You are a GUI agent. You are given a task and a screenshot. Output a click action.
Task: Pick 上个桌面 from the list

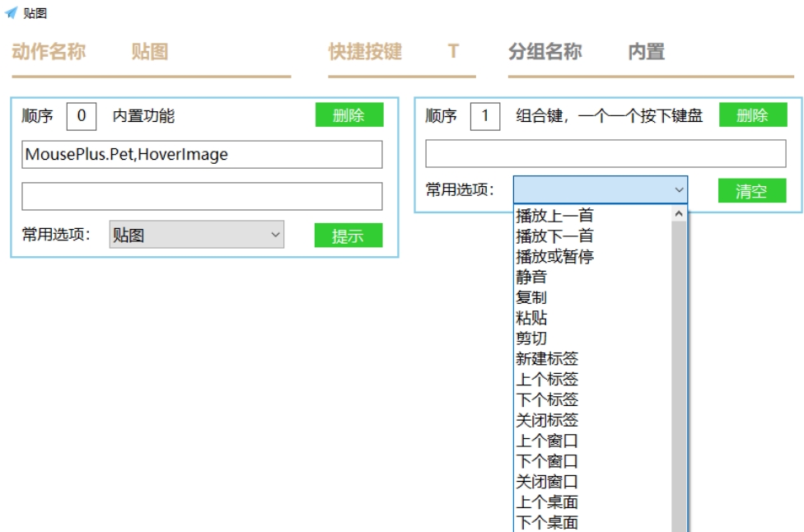click(547, 502)
